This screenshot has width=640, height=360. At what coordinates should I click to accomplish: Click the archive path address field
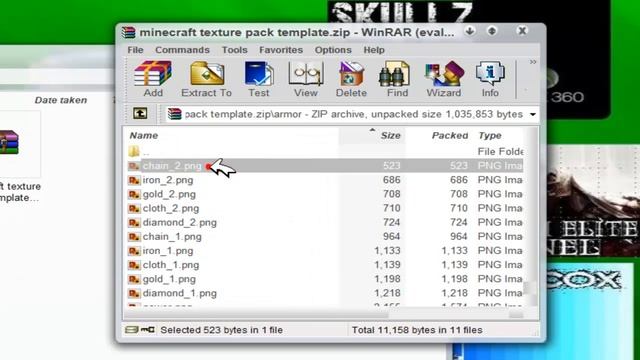tap(353, 114)
